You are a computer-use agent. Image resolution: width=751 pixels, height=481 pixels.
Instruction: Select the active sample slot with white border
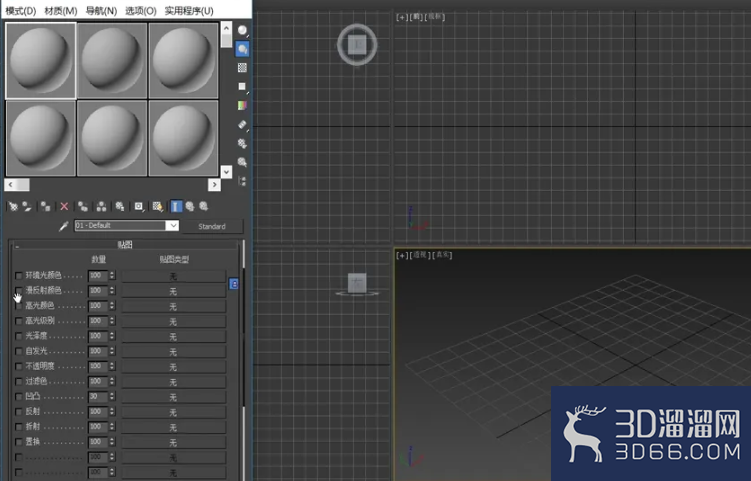40,60
